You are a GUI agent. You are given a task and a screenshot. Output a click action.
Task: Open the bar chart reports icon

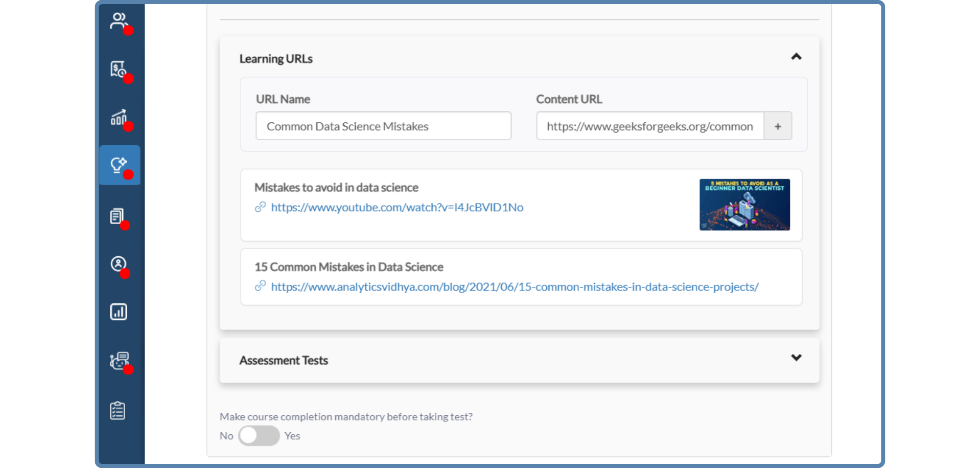[x=119, y=311]
